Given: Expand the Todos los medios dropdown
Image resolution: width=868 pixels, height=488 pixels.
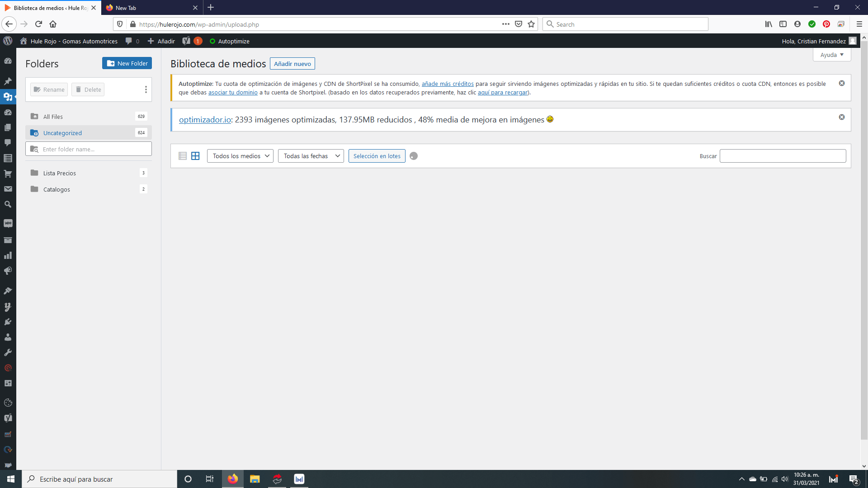Looking at the screenshot, I should pyautogui.click(x=240, y=156).
